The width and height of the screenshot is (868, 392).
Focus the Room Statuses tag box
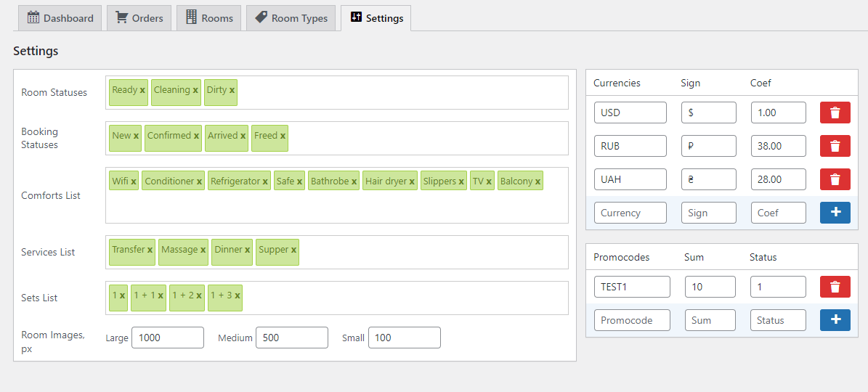(336, 92)
